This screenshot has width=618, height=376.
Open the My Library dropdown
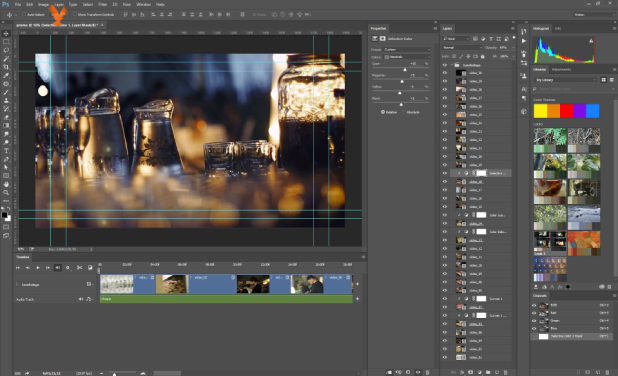tap(565, 80)
